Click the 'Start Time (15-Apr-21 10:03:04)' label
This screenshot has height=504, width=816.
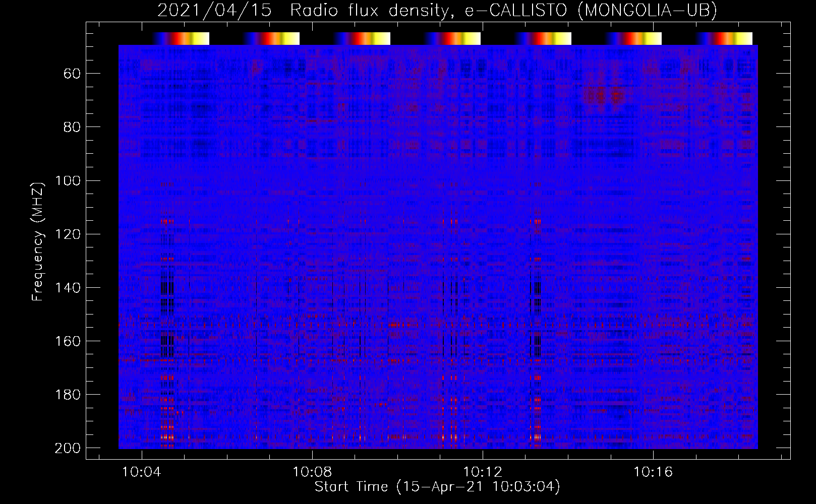437,487
